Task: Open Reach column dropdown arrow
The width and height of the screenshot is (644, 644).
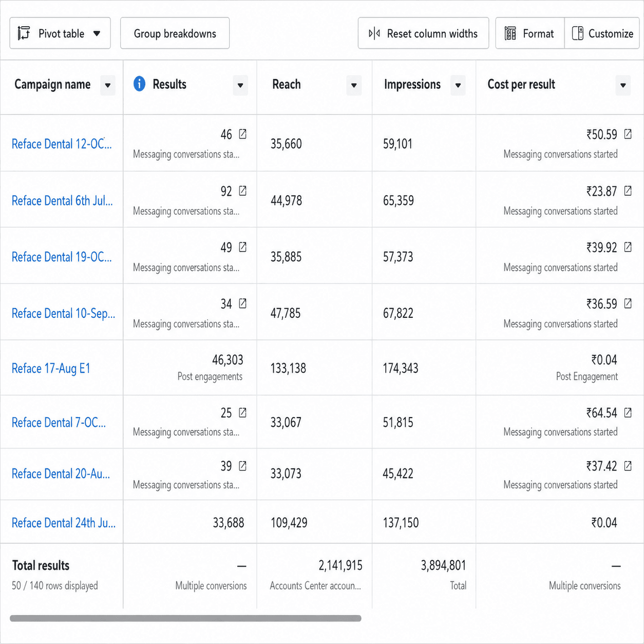Action: pyautogui.click(x=354, y=85)
